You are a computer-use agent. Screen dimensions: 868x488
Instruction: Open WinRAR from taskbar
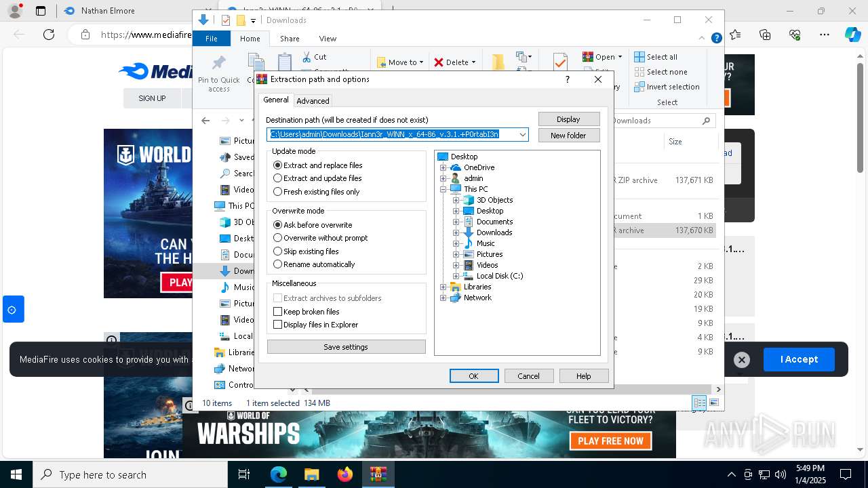click(378, 474)
